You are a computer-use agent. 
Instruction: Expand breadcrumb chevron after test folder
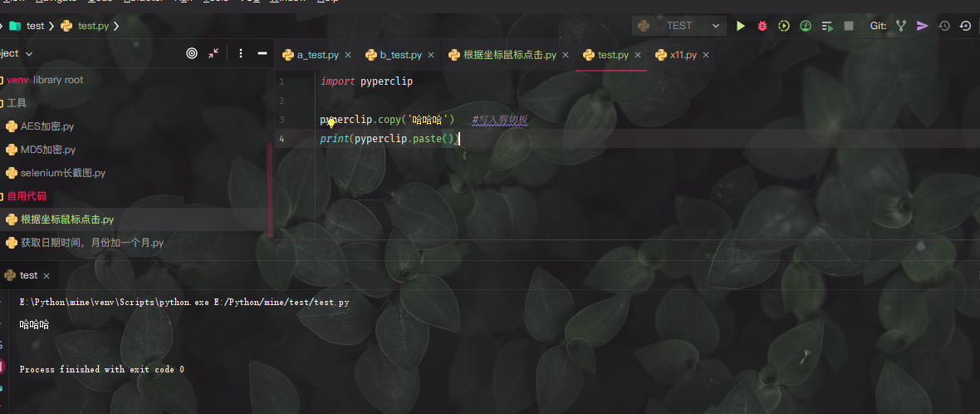click(x=51, y=26)
